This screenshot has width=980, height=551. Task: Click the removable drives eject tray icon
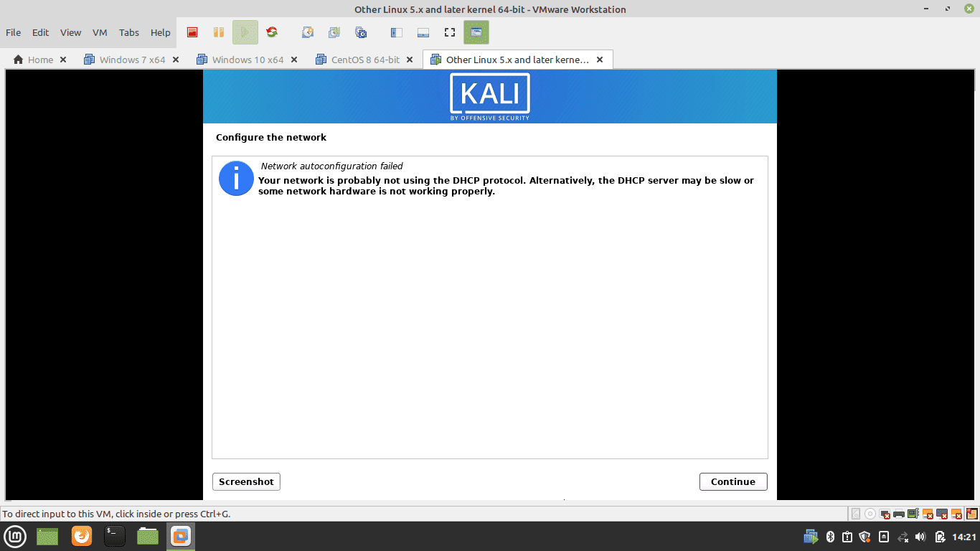coord(884,537)
